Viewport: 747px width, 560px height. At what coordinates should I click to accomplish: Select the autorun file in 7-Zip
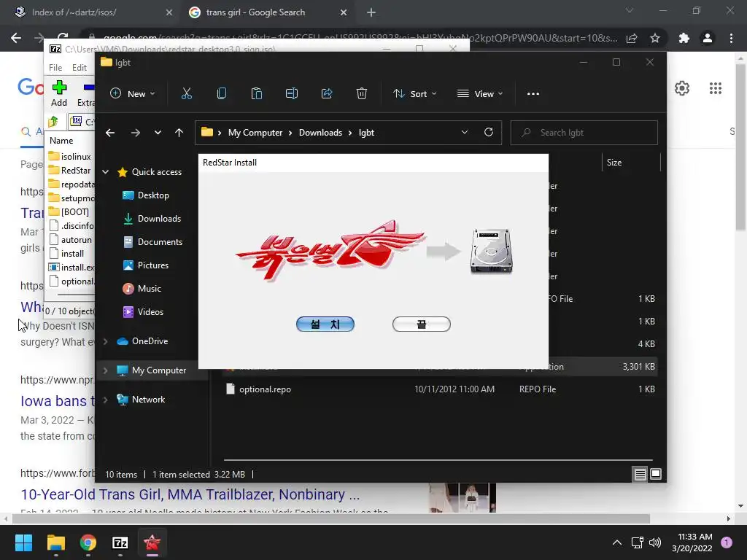pos(71,239)
